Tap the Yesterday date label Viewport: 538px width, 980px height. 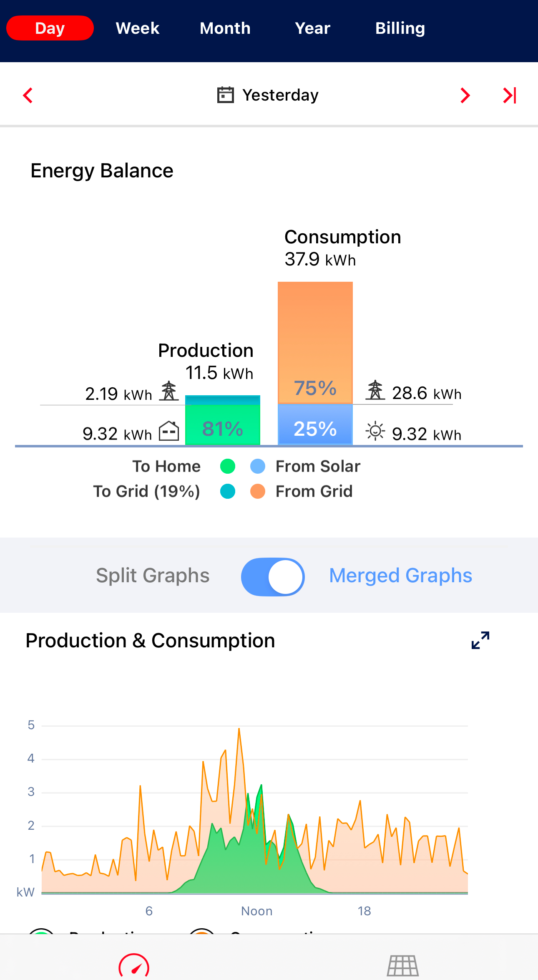pos(280,95)
